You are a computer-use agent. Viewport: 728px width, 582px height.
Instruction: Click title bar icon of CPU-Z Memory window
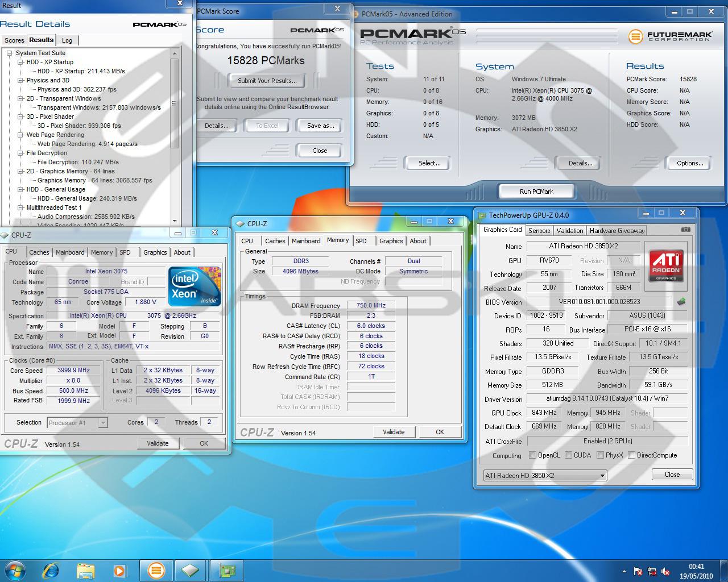click(241, 223)
